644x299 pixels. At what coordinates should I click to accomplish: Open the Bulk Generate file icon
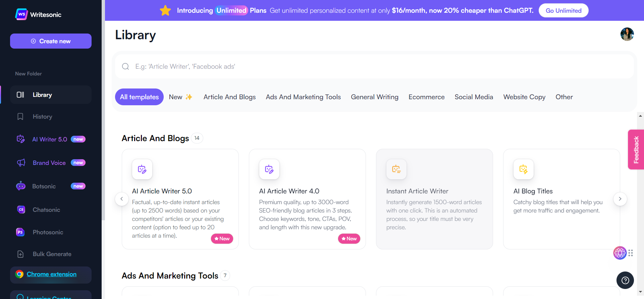[20, 254]
